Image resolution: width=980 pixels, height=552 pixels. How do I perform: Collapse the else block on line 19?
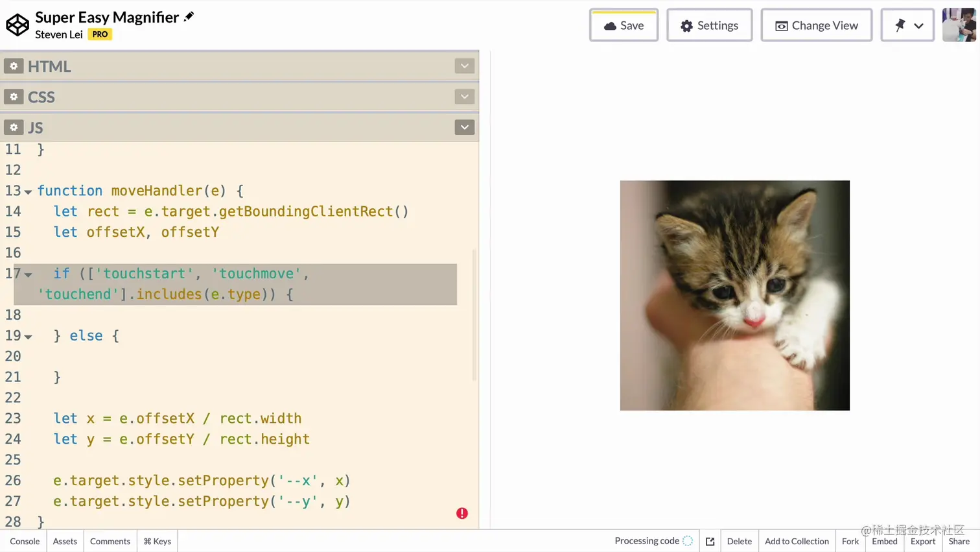[28, 337]
